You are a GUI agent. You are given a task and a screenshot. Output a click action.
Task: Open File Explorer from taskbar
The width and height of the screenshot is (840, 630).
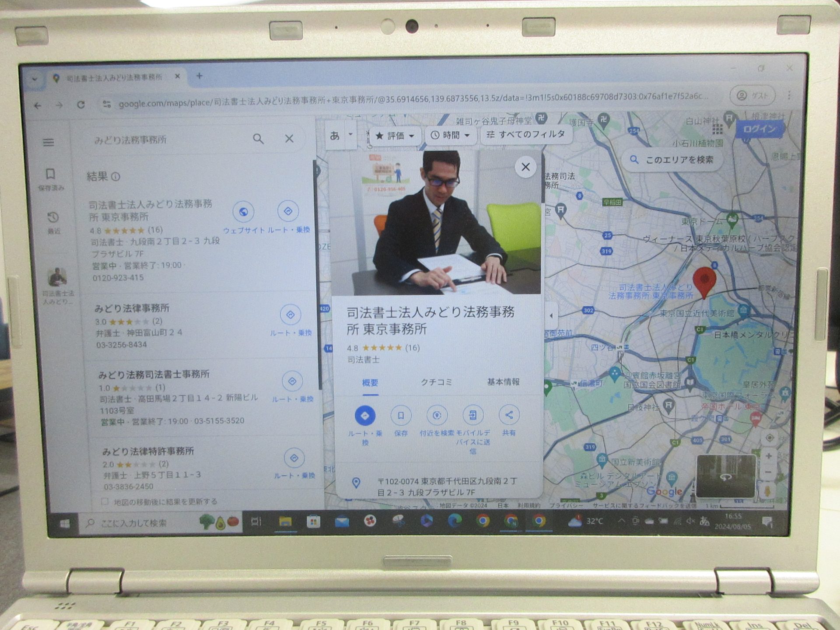click(285, 521)
